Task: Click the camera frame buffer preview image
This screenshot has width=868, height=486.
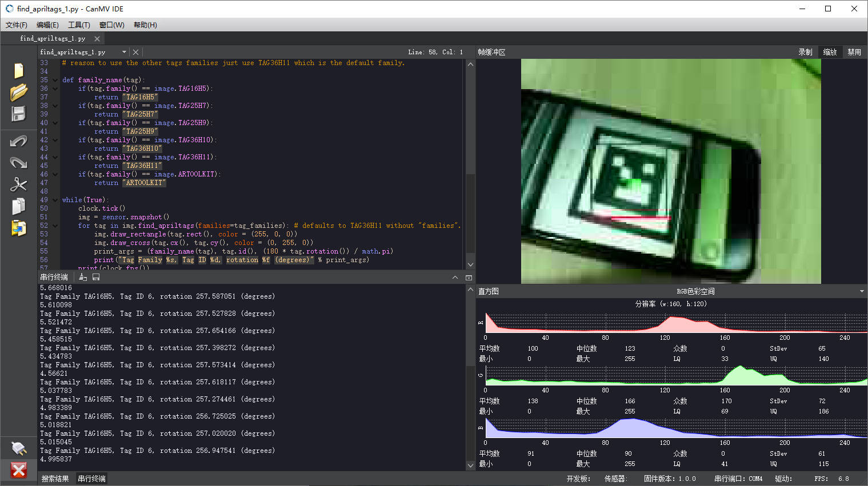Action: coord(671,171)
